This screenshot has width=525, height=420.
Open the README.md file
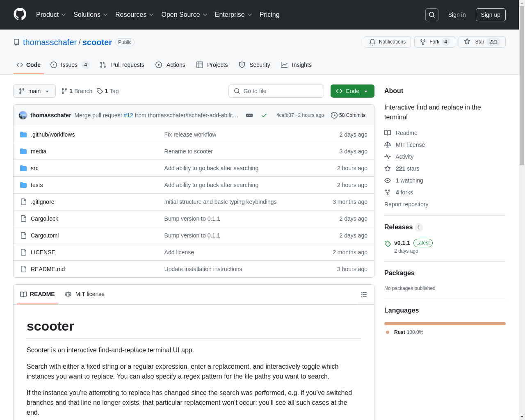48,269
